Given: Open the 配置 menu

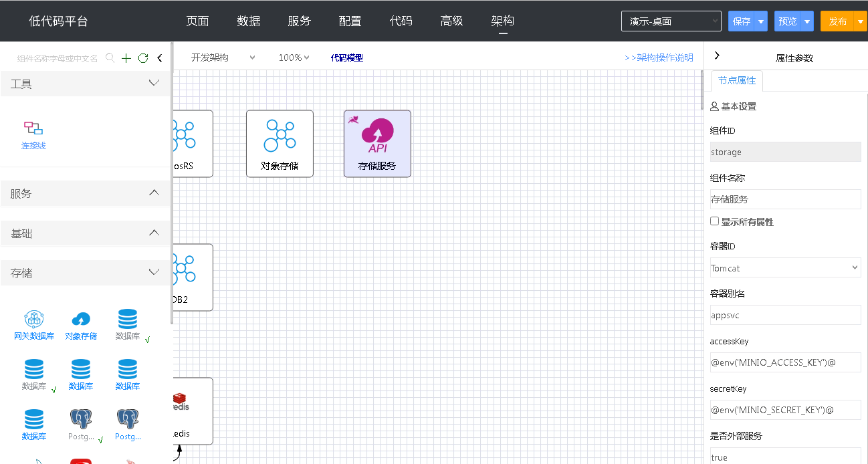Looking at the screenshot, I should 350,21.
